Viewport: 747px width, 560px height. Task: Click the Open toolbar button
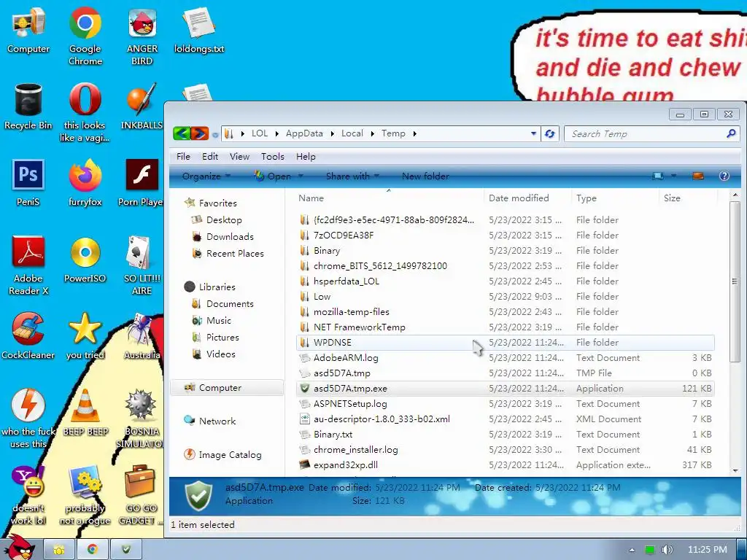pyautogui.click(x=273, y=176)
